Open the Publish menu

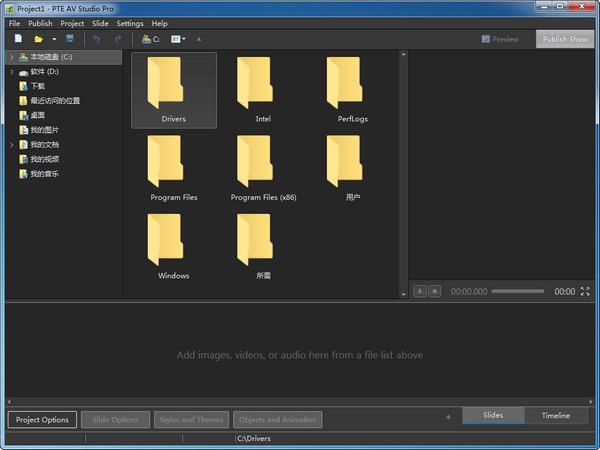tap(40, 23)
